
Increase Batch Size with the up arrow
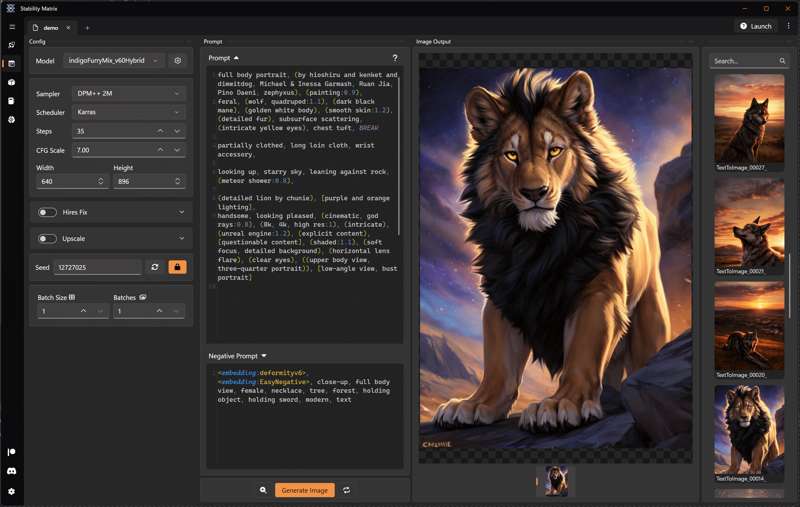pos(83,311)
